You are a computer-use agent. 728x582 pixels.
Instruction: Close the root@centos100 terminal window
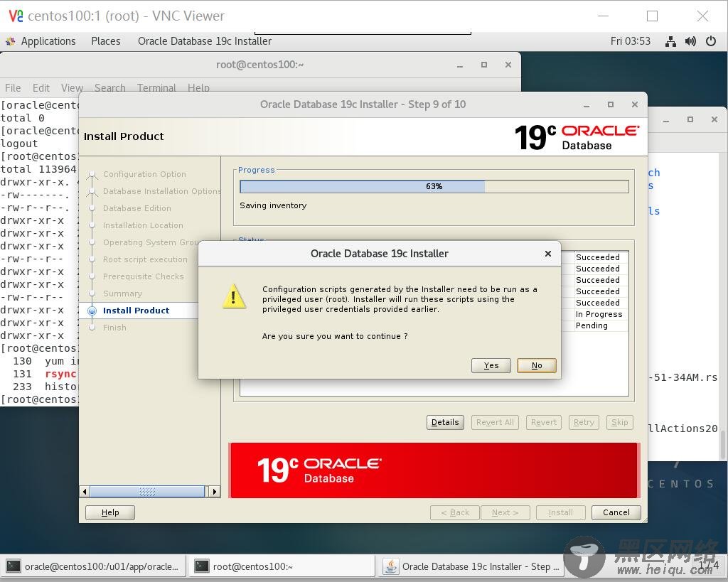pyautogui.click(x=508, y=65)
